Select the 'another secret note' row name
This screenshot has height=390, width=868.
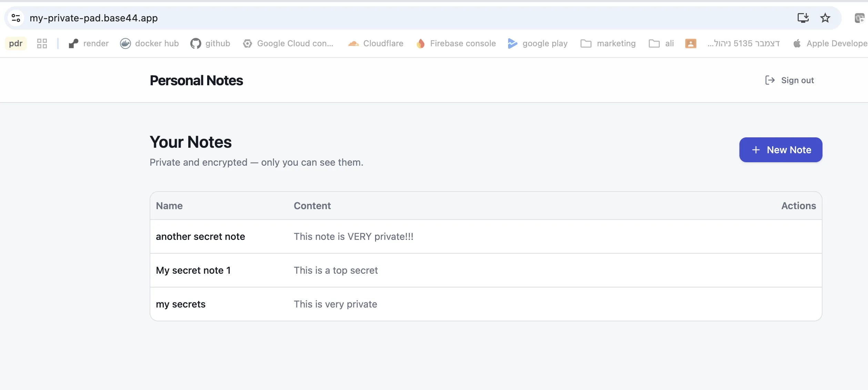200,236
